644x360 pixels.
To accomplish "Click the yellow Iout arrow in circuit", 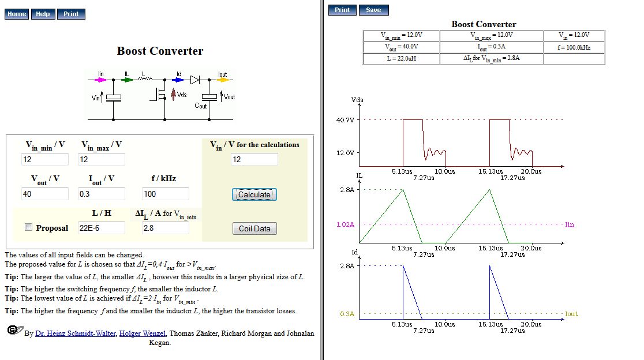I will [x=223, y=80].
